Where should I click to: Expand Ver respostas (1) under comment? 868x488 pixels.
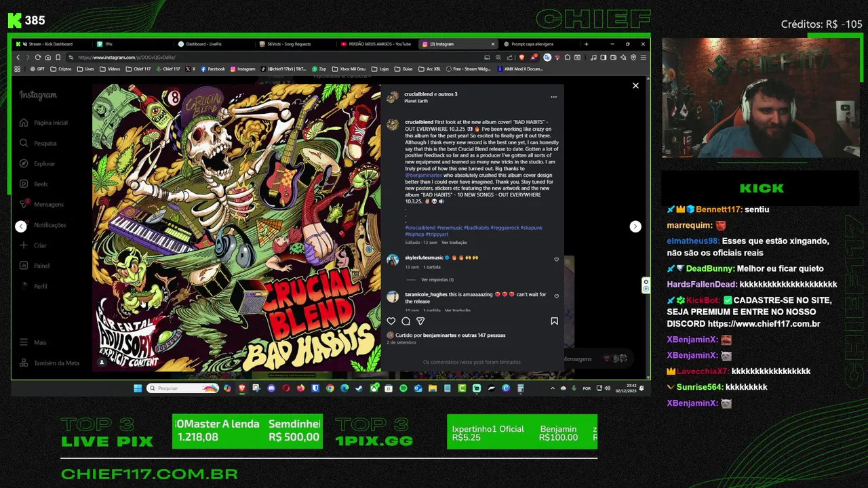click(x=437, y=279)
